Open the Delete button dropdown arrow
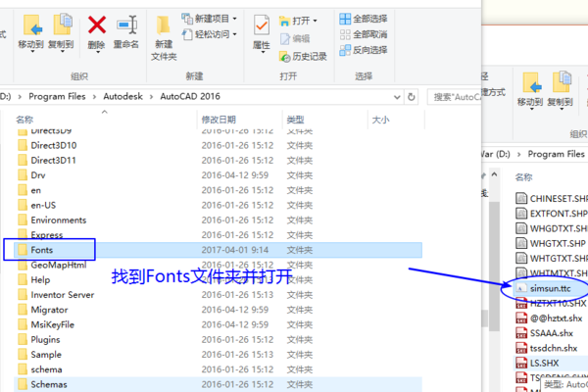This screenshot has height=392, width=588. 97,53
